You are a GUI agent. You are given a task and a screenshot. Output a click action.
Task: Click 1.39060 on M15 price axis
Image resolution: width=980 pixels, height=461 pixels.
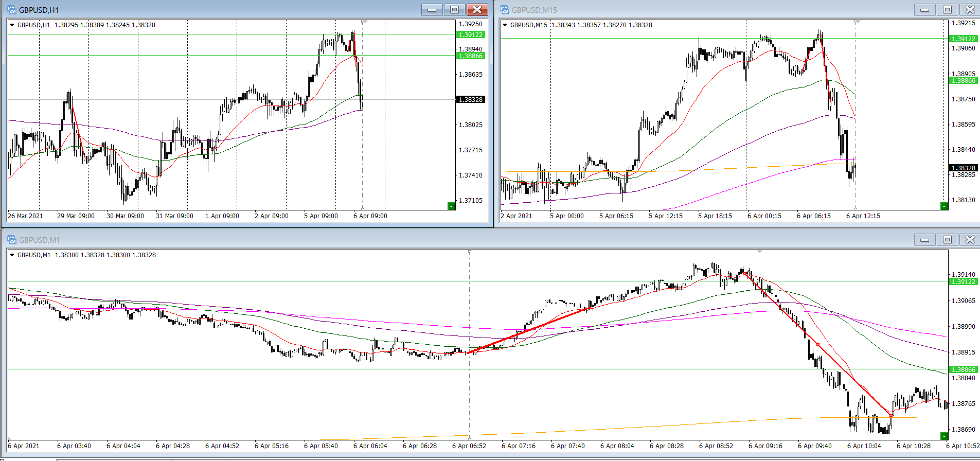click(964, 48)
